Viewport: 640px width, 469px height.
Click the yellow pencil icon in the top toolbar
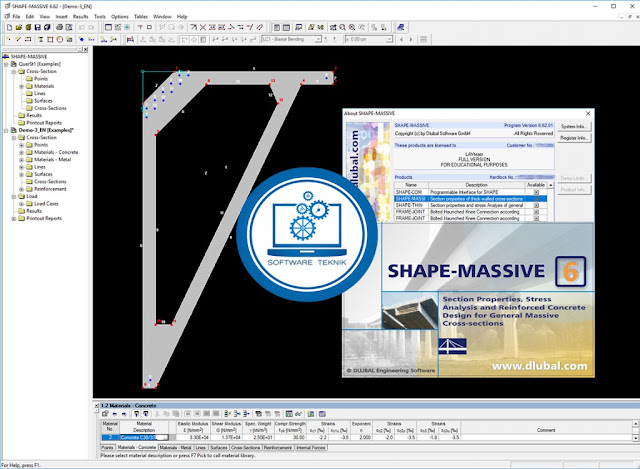(311, 27)
